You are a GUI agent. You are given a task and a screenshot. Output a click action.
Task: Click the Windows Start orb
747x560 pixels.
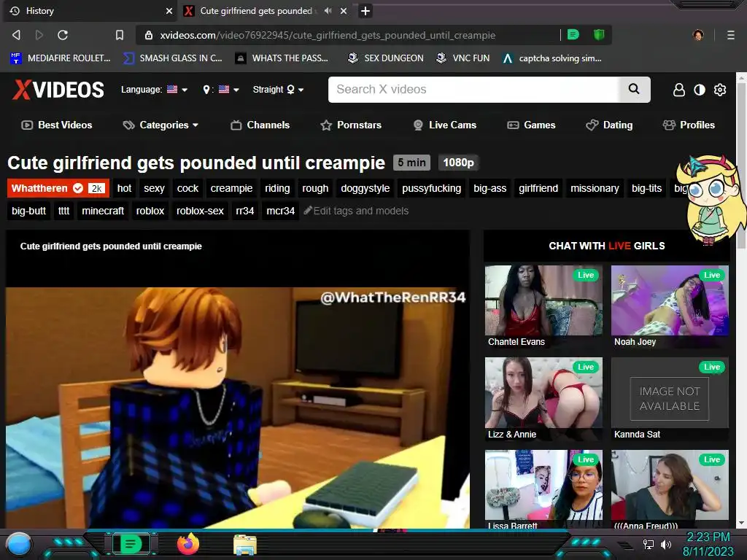click(x=19, y=545)
